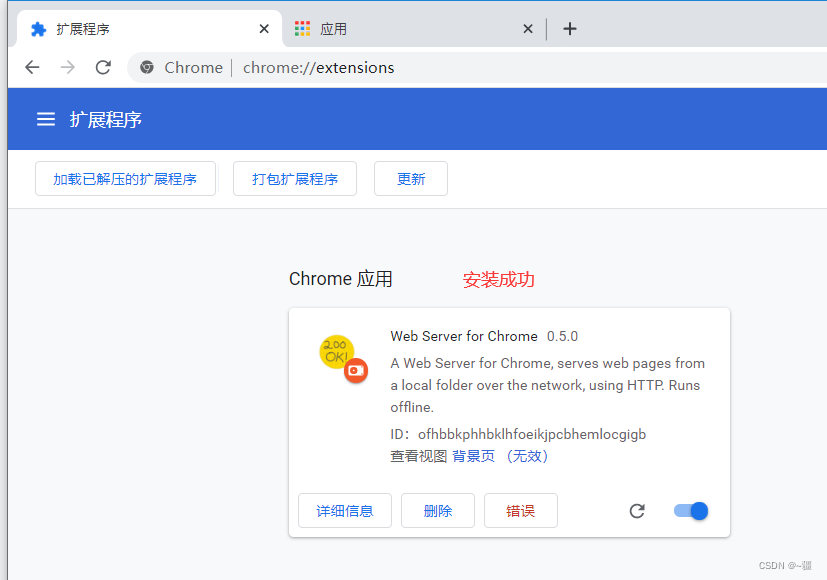Click the extension ID ofhbbkphhbklhfoeikjpcbhemlocgigb
This screenshot has width=827, height=580.
pyautogui.click(x=532, y=434)
